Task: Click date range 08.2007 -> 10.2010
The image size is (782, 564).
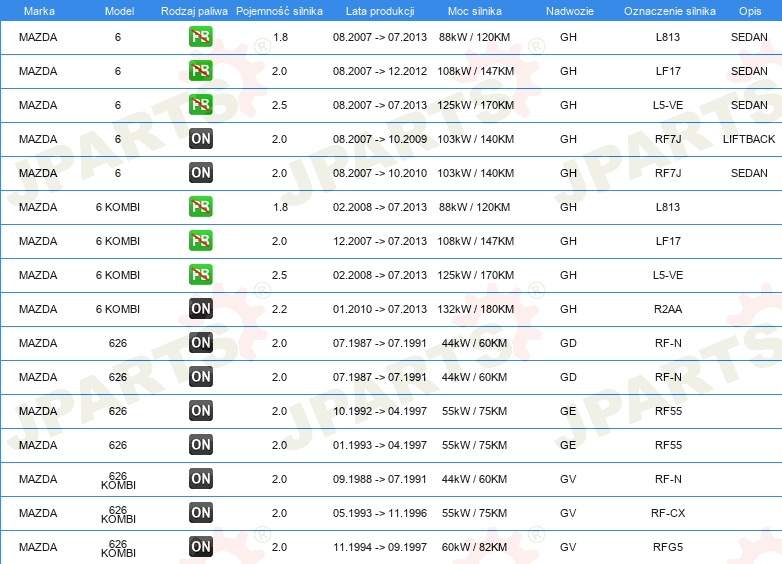Action: [x=380, y=173]
